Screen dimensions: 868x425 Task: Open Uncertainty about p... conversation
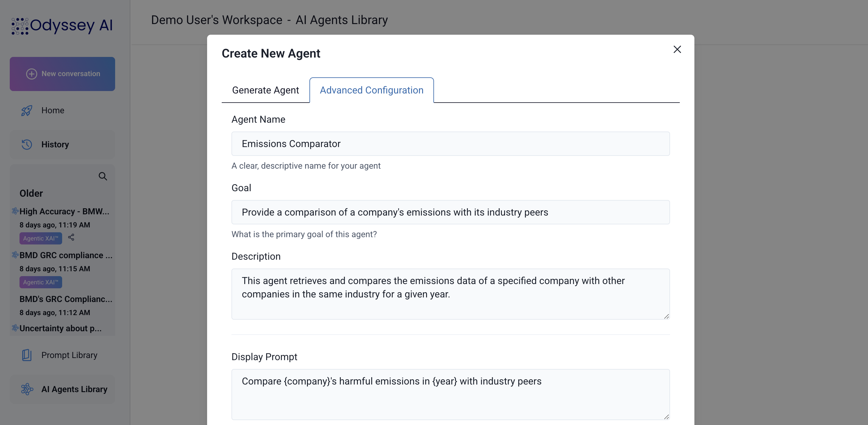point(60,328)
